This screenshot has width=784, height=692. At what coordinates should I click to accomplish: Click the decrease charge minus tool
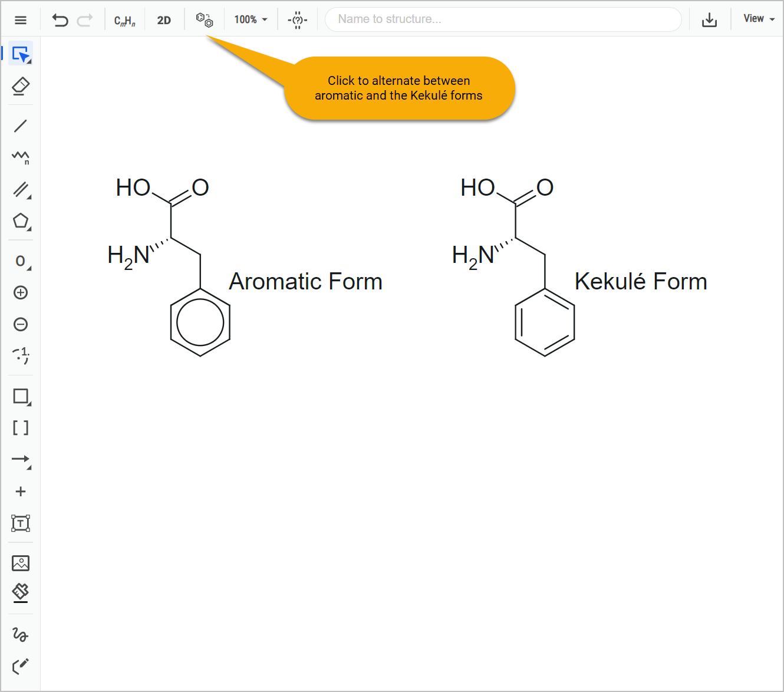tap(21, 324)
